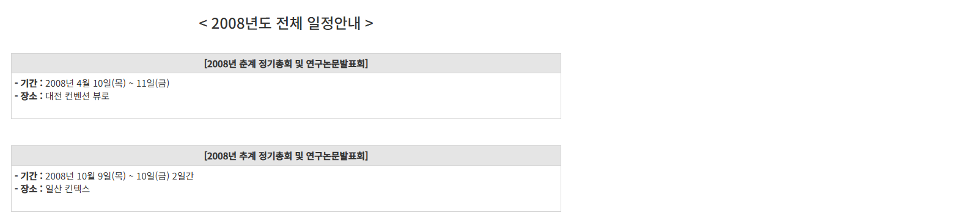Viewport: 980px width, 221px height.
Task: Select the 2008년 춘계 정기총회 header bar
Action: 286,63
